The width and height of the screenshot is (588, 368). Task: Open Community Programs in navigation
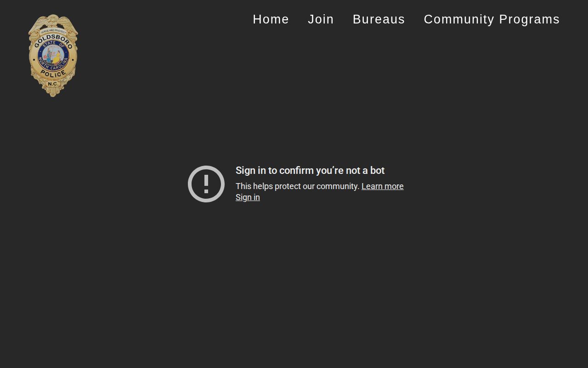(x=492, y=19)
